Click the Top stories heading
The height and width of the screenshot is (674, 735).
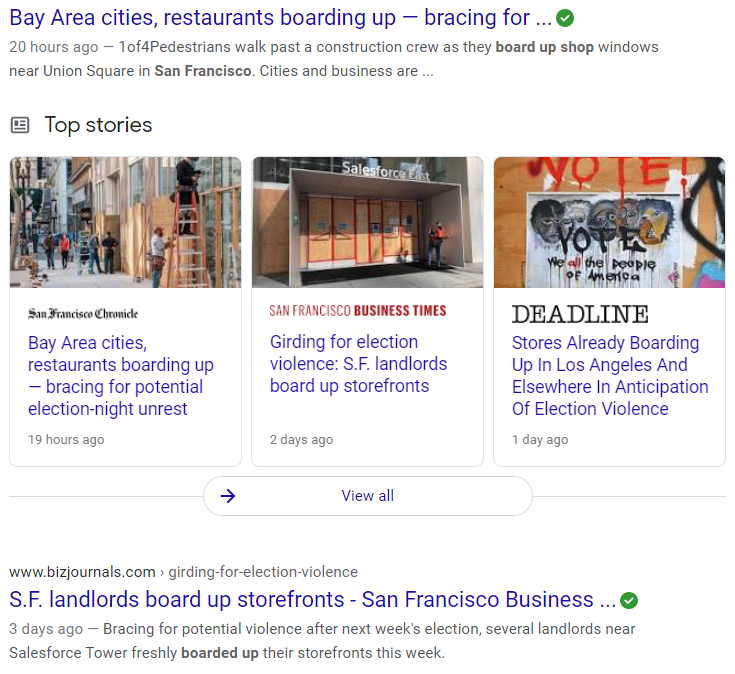pos(98,125)
